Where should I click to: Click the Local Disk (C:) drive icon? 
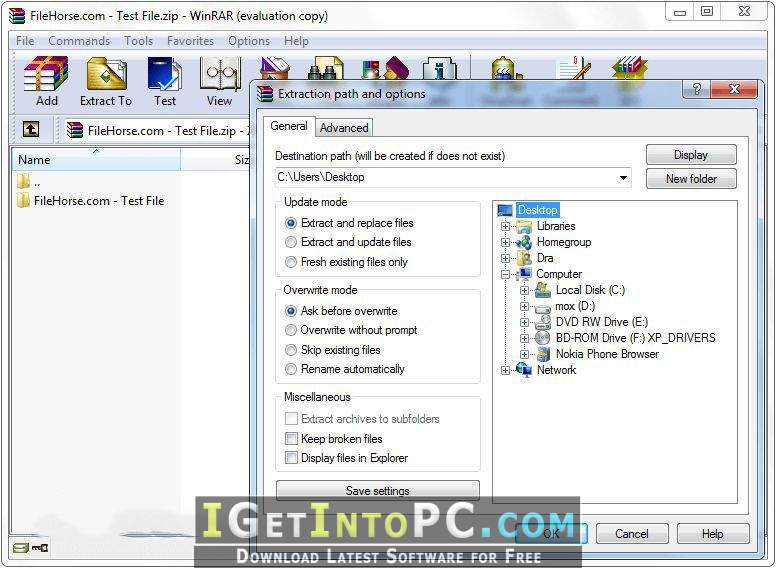coord(543,290)
